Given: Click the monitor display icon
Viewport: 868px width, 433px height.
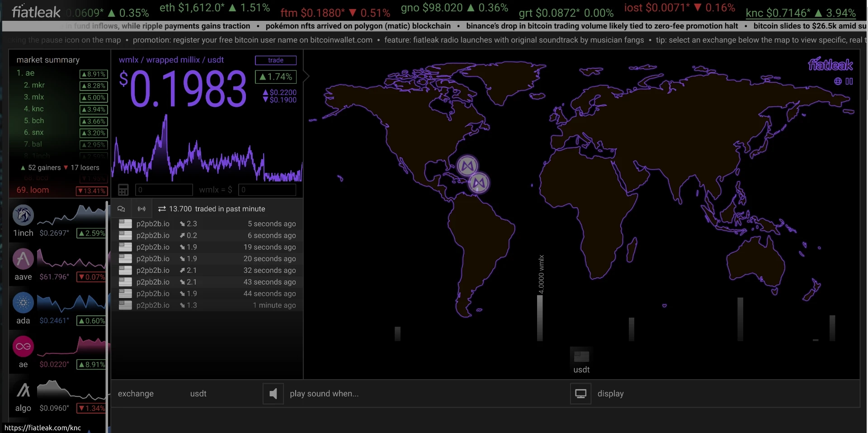Looking at the screenshot, I should pos(580,394).
